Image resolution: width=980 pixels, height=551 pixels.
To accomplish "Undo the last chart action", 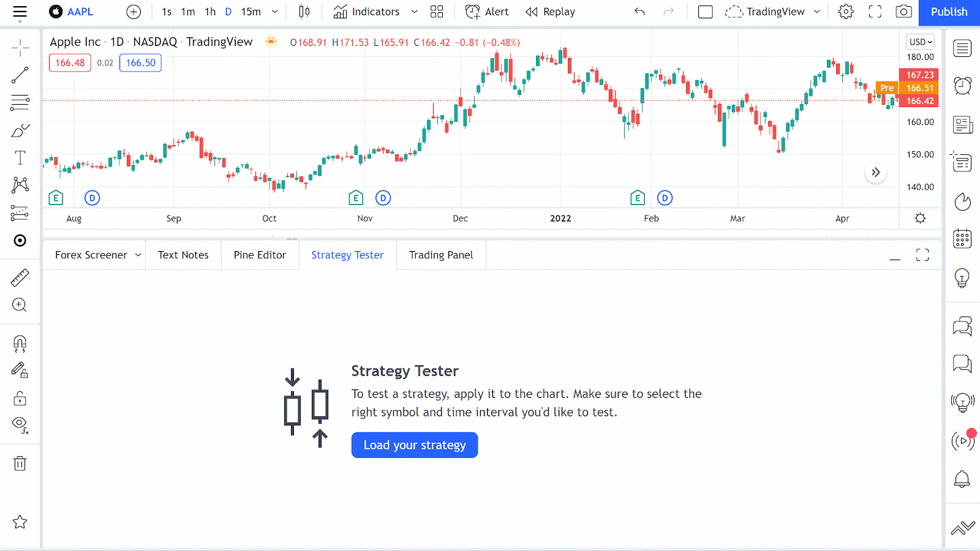I will 640,12.
